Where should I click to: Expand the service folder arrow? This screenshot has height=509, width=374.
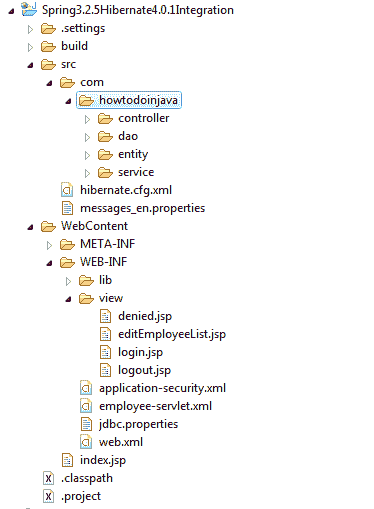[87, 173]
